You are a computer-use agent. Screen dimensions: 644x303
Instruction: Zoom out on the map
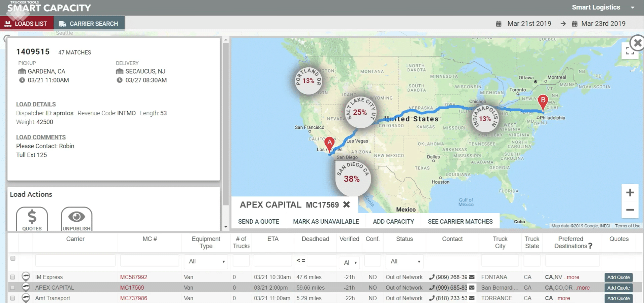pyautogui.click(x=630, y=210)
